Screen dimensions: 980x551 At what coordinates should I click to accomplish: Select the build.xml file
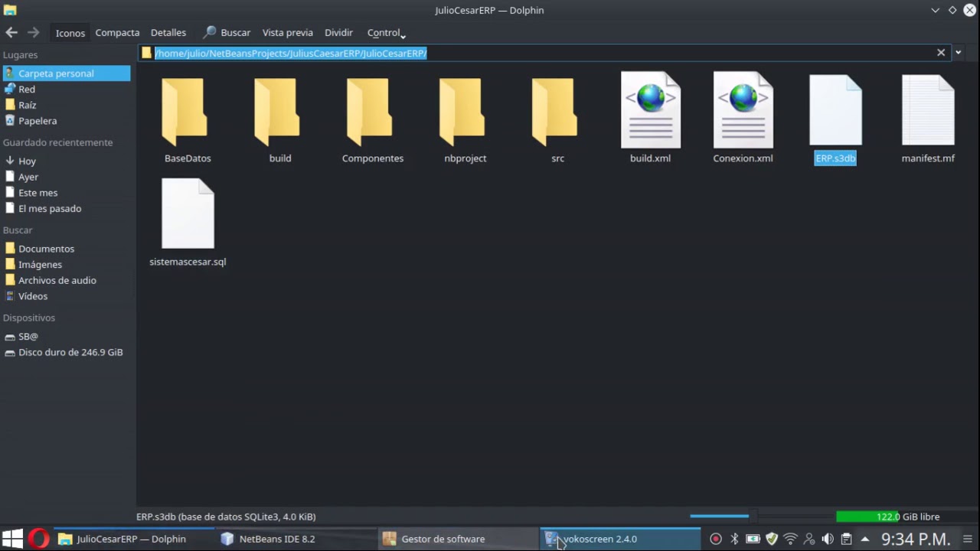(x=650, y=118)
